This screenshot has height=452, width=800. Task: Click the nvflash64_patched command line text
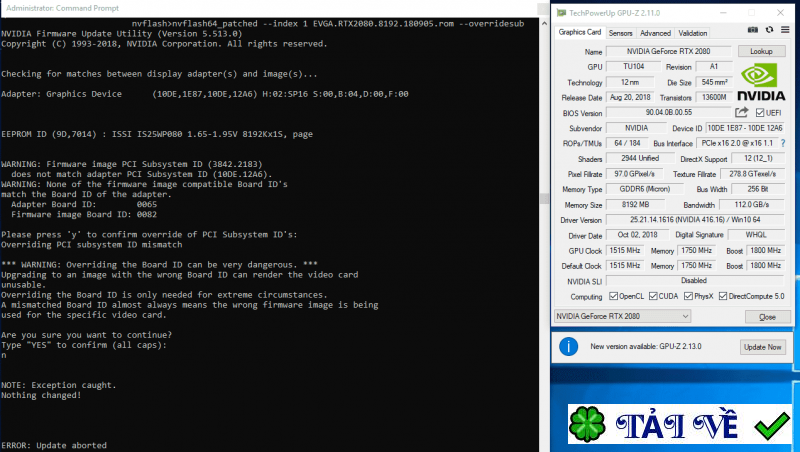click(x=328, y=23)
